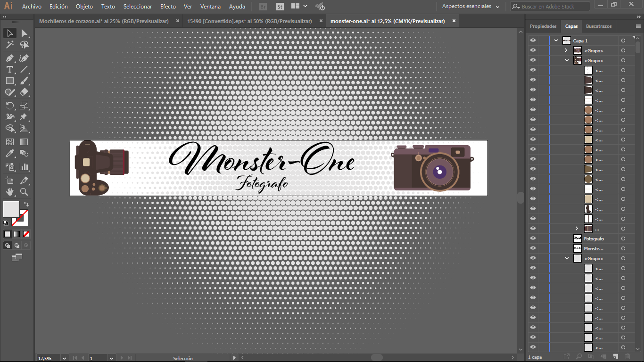The image size is (644, 362).
Task: Hide the Capa 1 layer
Action: point(533,41)
